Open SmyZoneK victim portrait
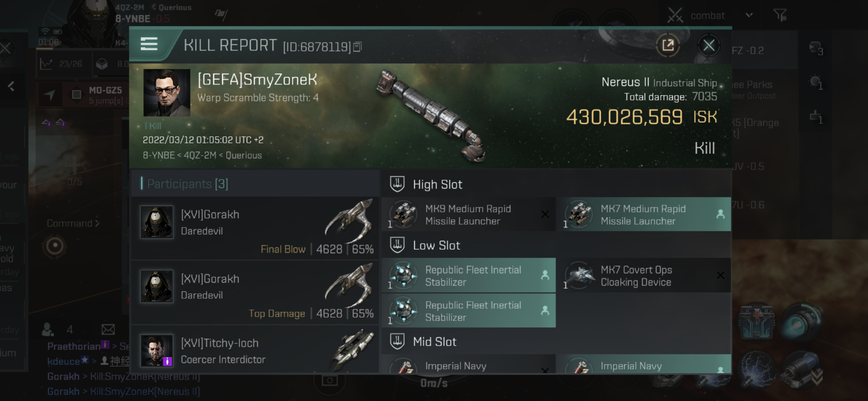This screenshot has width=868, height=401. coord(167,93)
